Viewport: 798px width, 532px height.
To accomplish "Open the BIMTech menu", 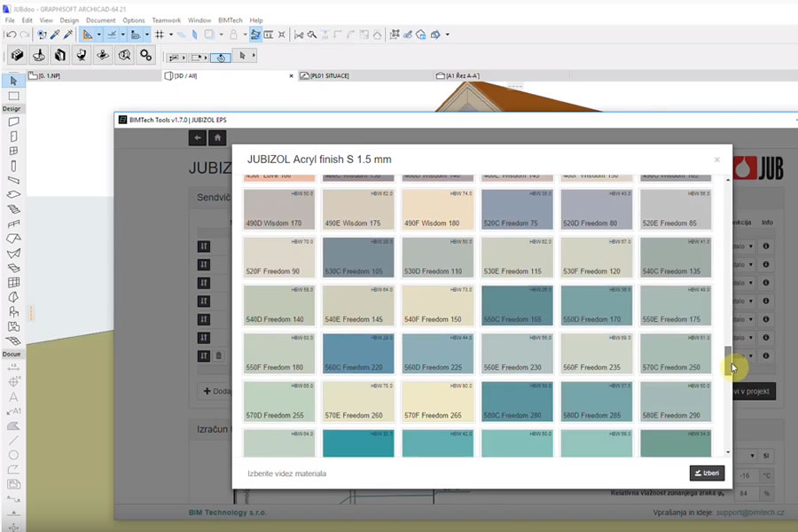I will (x=230, y=20).
